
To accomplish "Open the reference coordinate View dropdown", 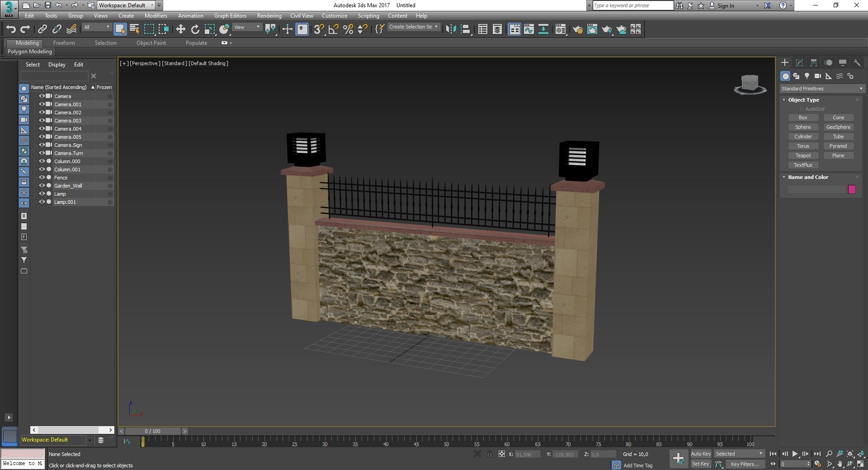I will click(247, 27).
